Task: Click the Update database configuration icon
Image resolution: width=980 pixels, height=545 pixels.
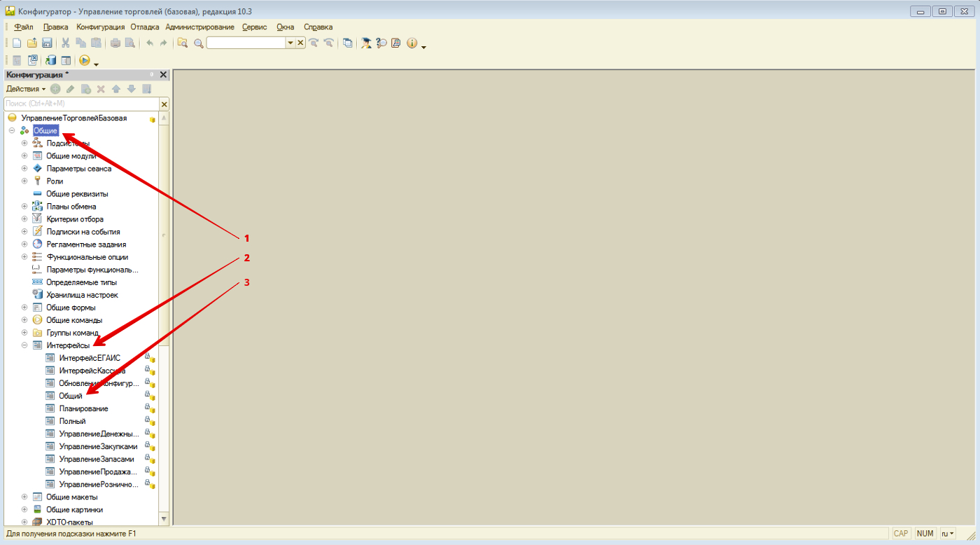Action: coord(51,60)
